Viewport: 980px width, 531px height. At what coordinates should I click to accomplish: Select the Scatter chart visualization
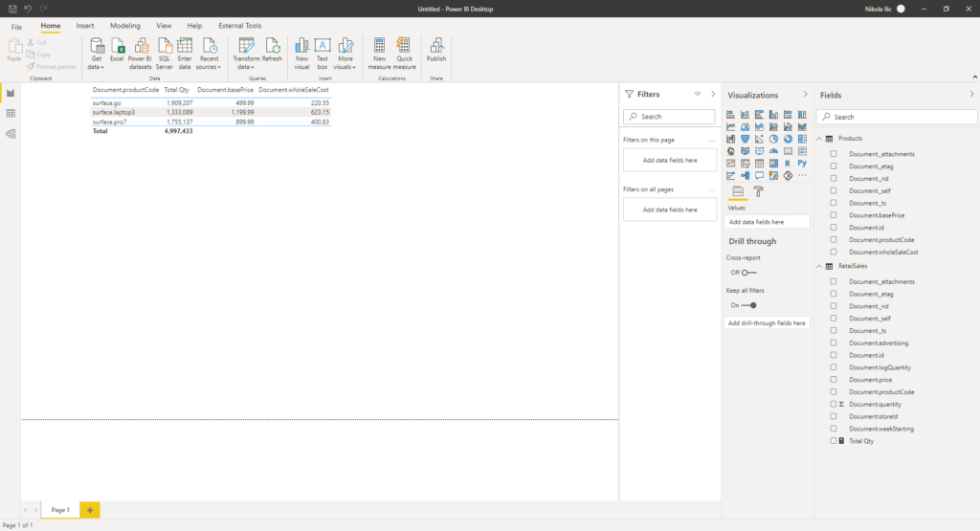click(x=759, y=139)
